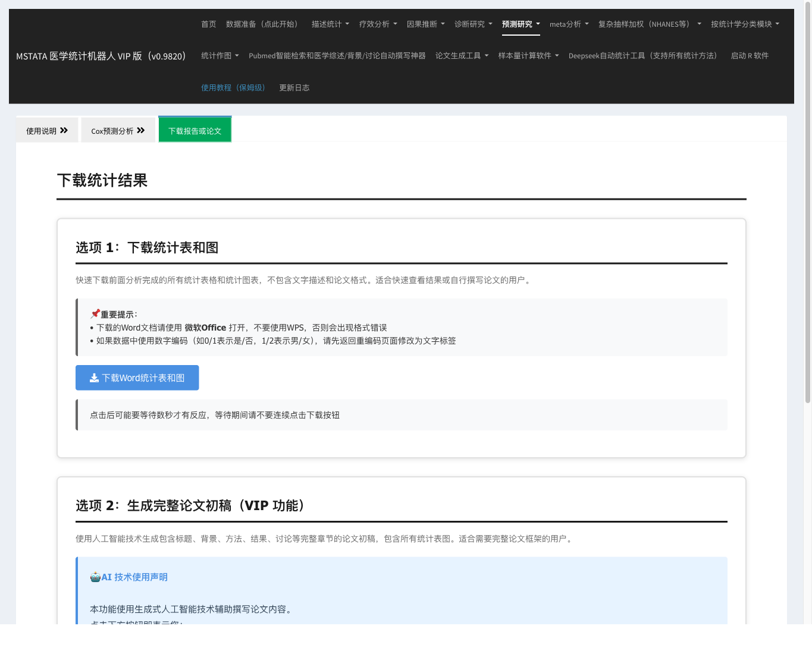Open 数据准备（点此开始） in the navbar
The width and height of the screenshot is (812, 654).
(x=264, y=24)
